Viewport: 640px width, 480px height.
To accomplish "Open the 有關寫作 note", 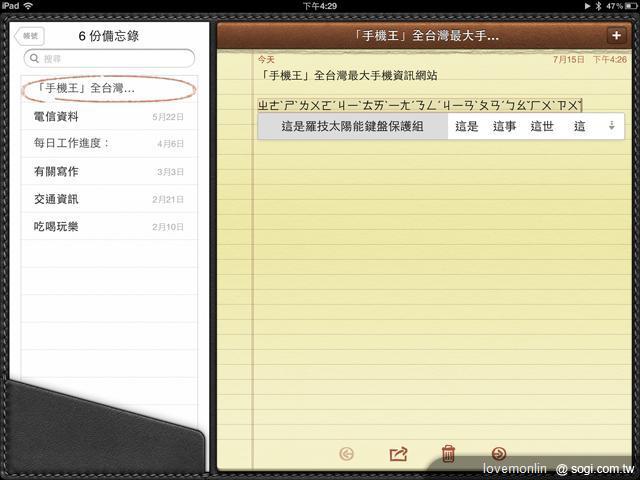I will point(109,171).
